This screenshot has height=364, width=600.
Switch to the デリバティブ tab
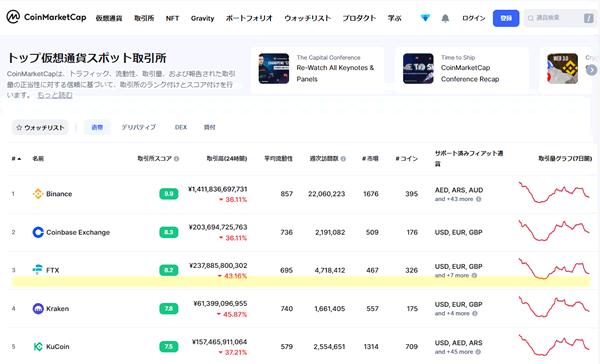pos(139,127)
